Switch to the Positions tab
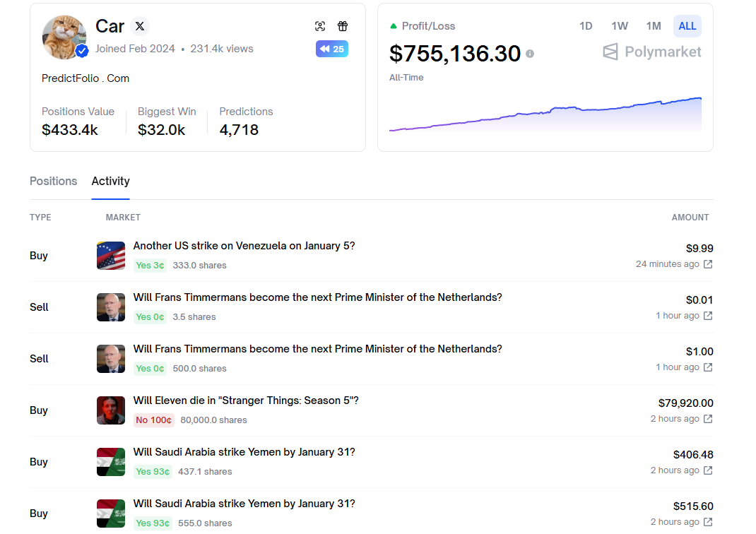Image resolution: width=756 pixels, height=534 pixels. pos(53,181)
